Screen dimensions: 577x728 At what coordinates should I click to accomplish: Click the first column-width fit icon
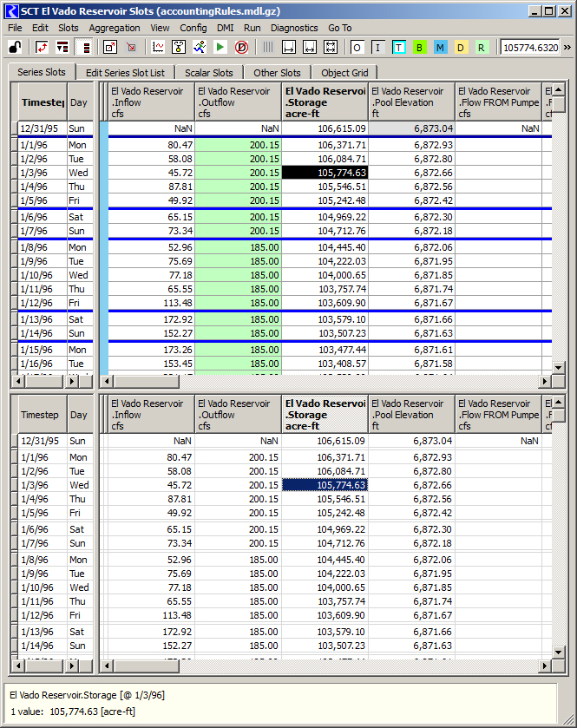(289, 48)
